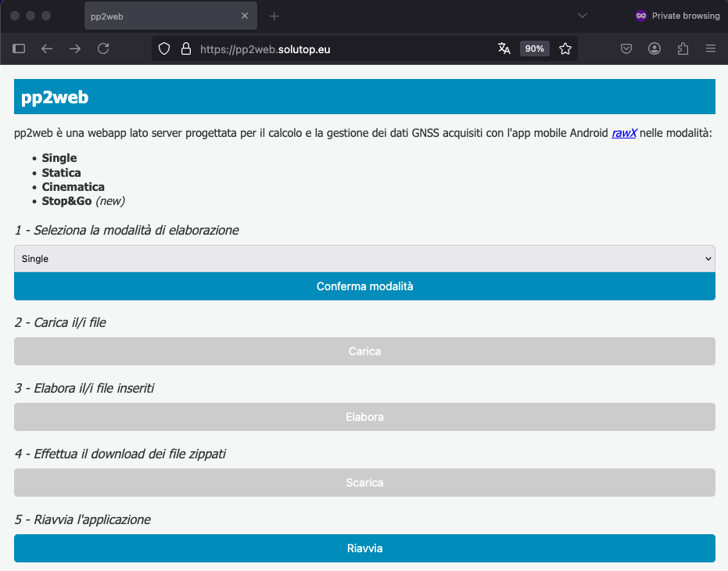728x571 pixels.
Task: Reload the pp2web page
Action: [103, 48]
